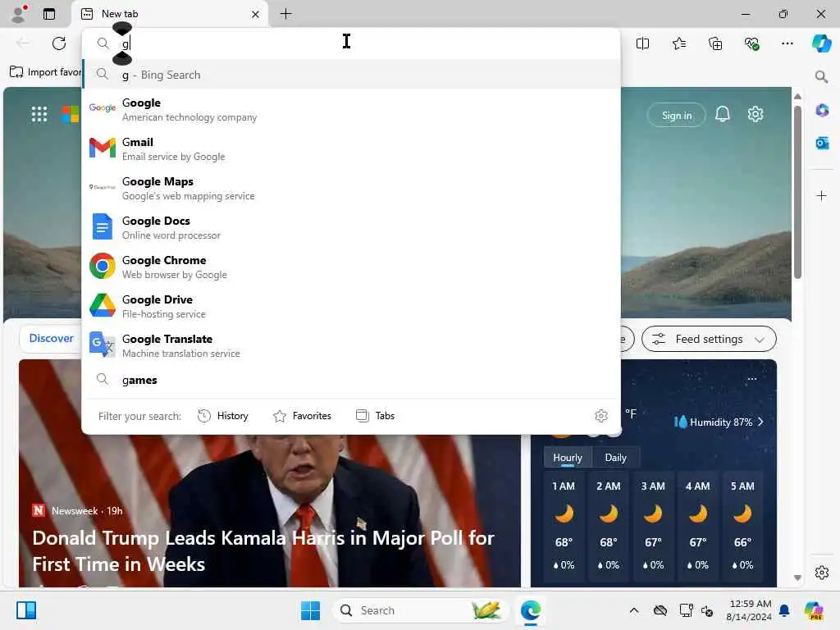Open sidebar settings gear at bottom
The width and height of the screenshot is (840, 630).
822,572
